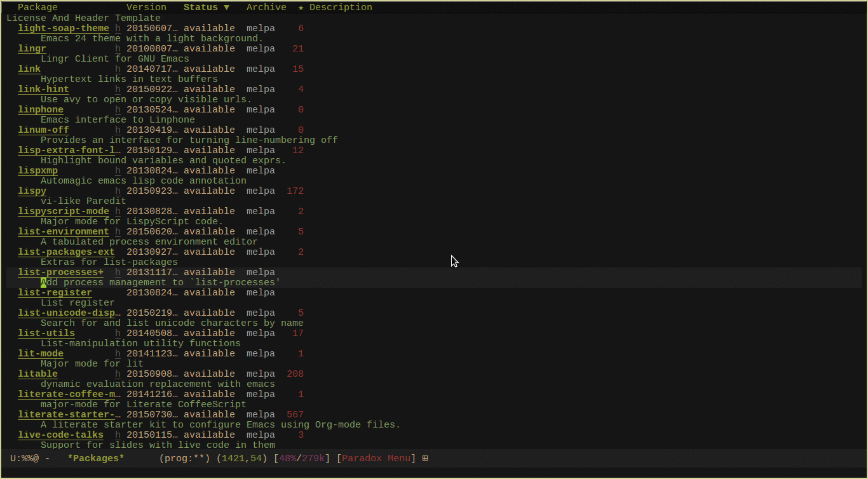The width and height of the screenshot is (868, 479).
Task: Click lingr's homepage "h" icon
Action: [118, 48]
